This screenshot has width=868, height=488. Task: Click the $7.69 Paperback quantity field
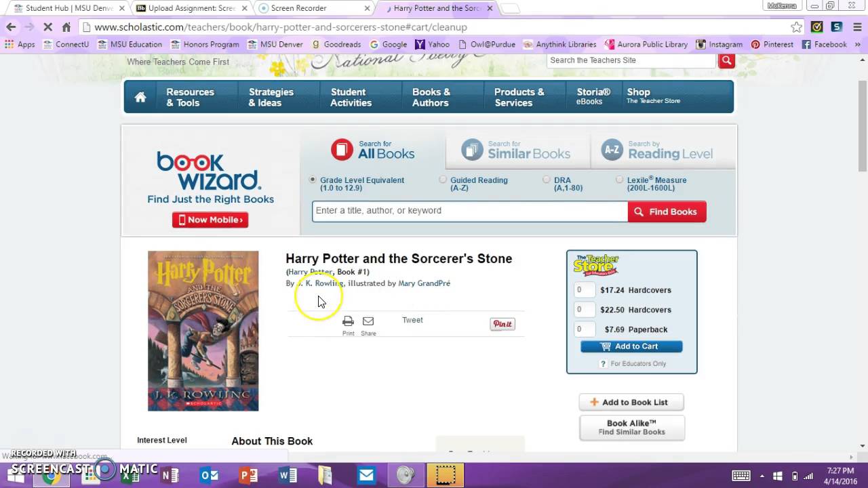click(x=584, y=329)
